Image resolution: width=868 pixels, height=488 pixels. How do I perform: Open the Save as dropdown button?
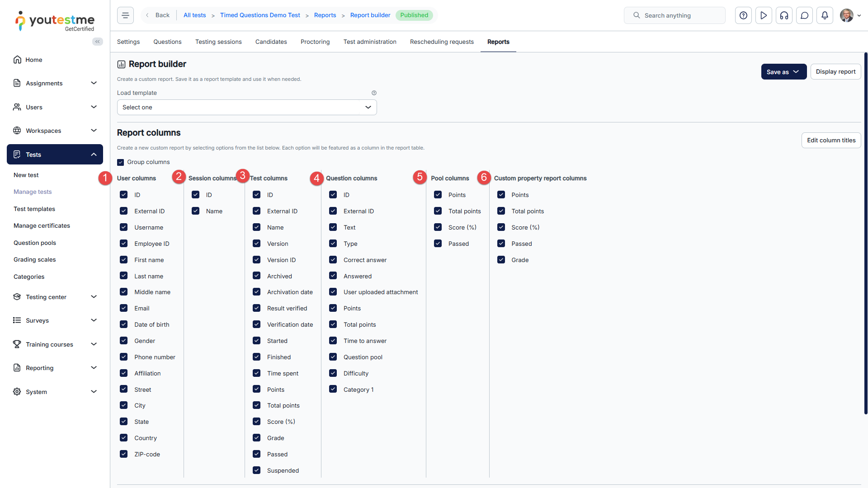[783, 72]
